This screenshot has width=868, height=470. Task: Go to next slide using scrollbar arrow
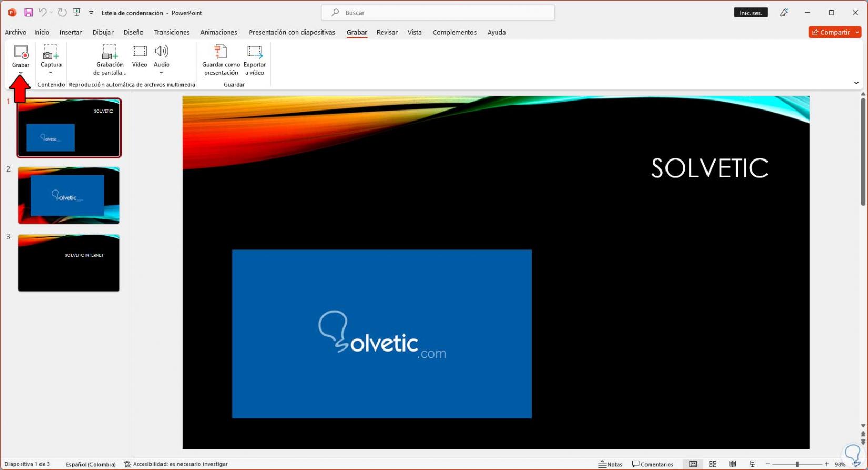(x=863, y=442)
